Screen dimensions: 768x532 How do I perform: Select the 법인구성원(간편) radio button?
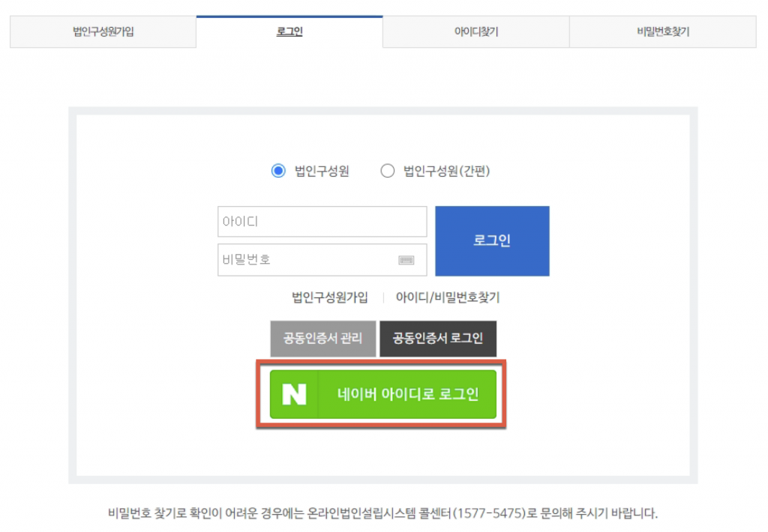pos(388,171)
